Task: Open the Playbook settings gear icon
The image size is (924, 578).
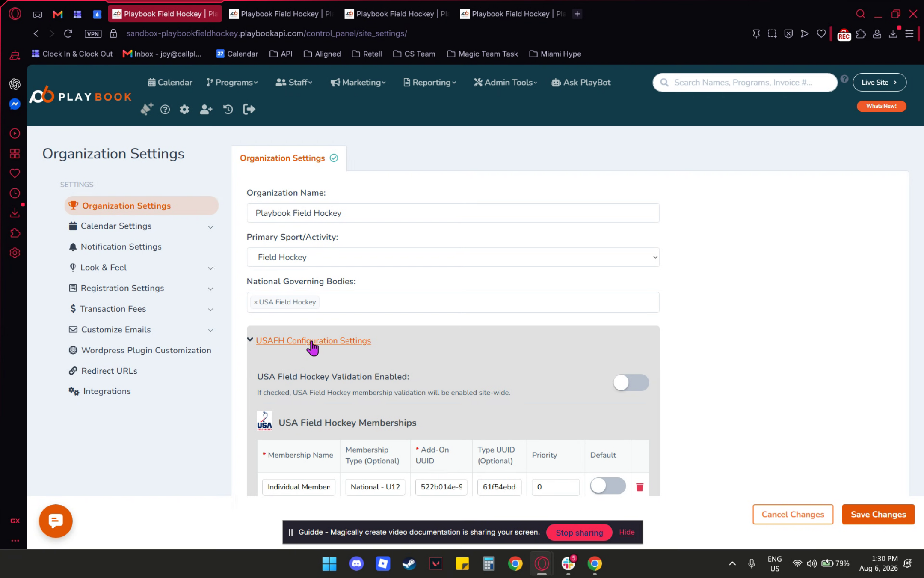Action: 184,110
